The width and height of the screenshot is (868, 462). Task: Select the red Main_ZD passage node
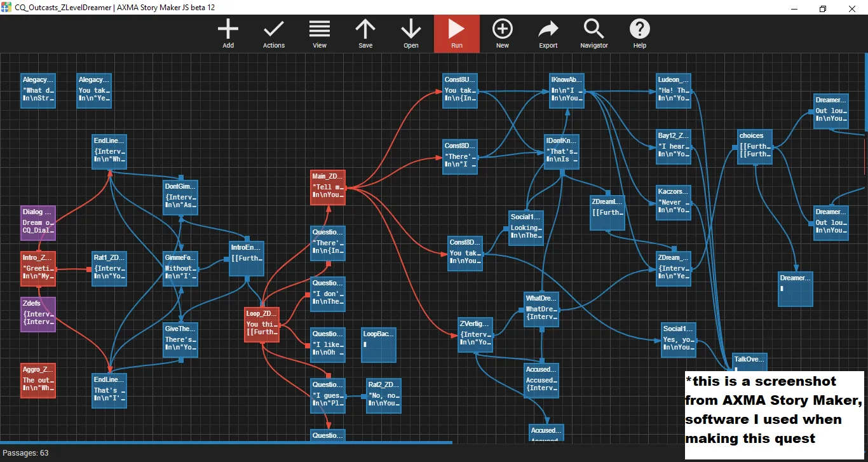328,187
